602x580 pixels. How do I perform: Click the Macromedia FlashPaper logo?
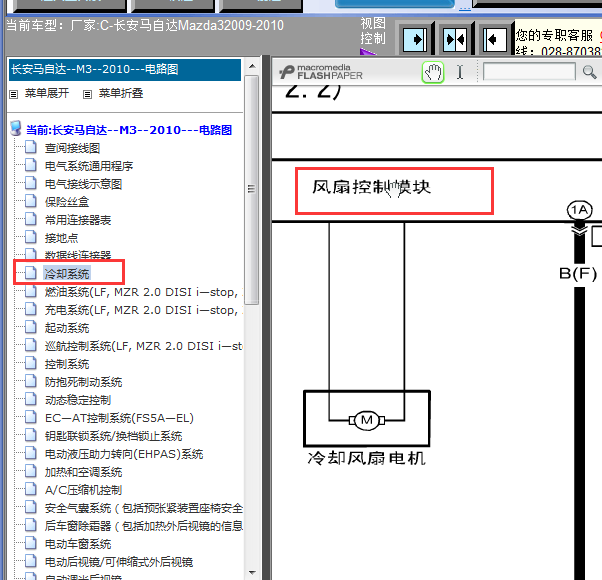pyautogui.click(x=321, y=72)
